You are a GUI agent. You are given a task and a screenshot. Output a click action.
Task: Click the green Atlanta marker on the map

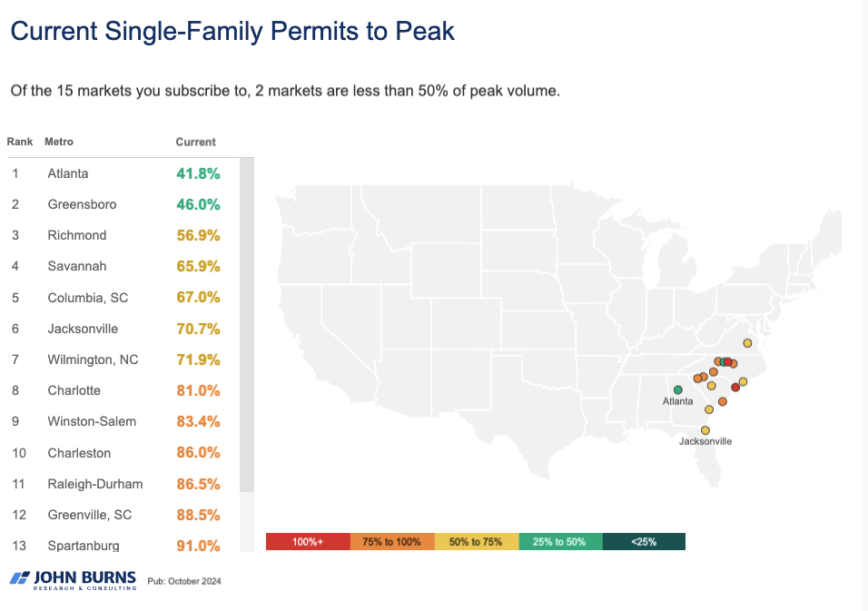click(x=678, y=390)
